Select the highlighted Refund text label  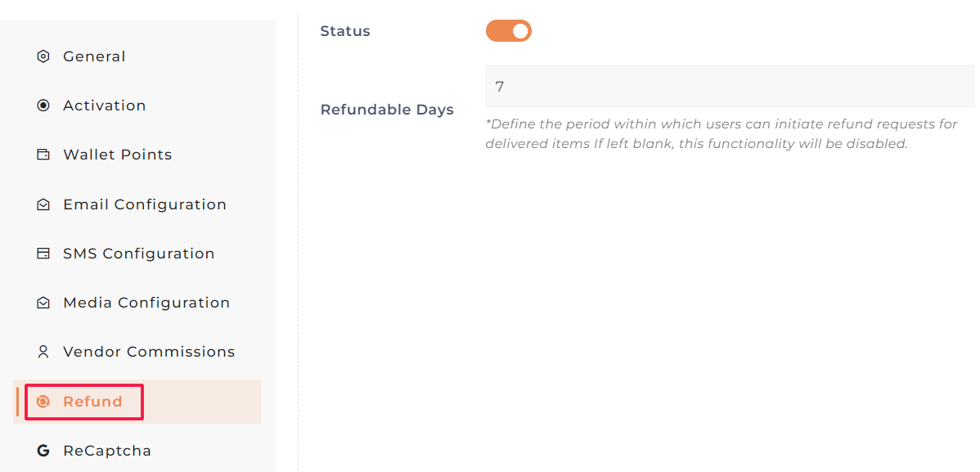(x=92, y=402)
